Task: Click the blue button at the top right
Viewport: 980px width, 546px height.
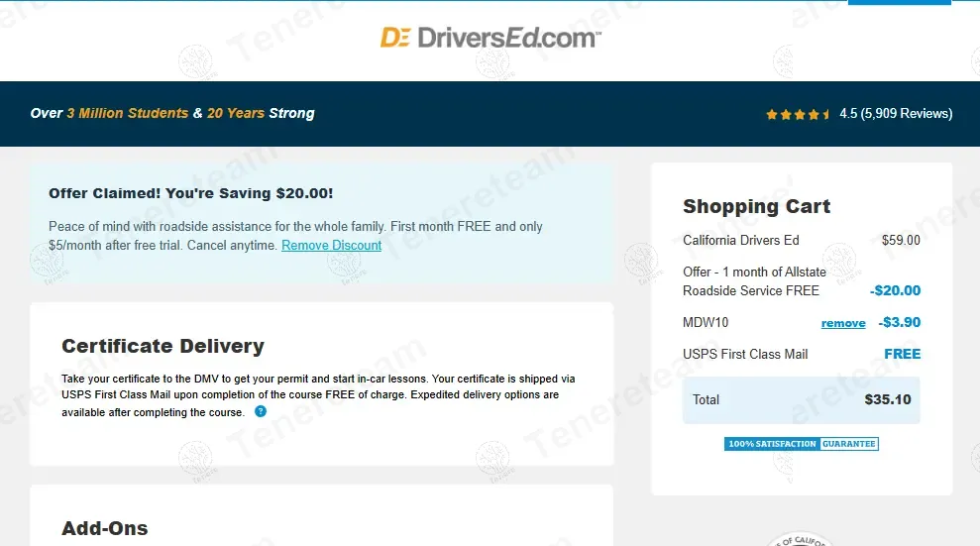Action: pos(900,3)
